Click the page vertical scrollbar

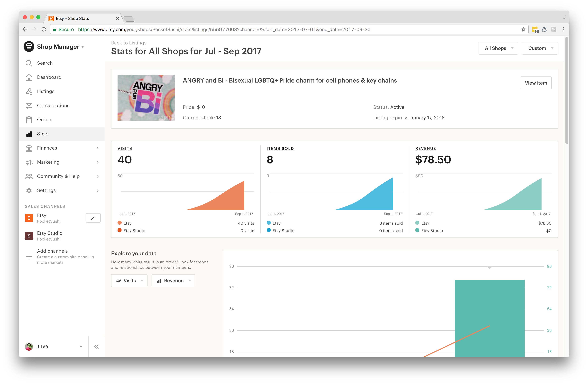(x=567, y=90)
